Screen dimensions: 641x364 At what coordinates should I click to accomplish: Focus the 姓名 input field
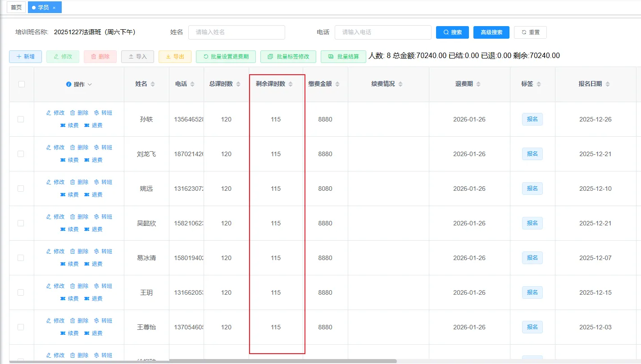click(x=236, y=32)
